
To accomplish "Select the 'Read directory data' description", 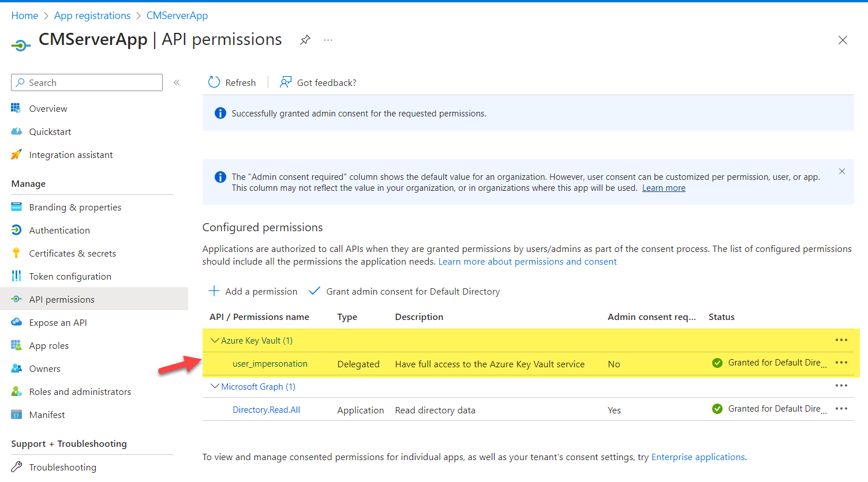I will [x=435, y=410].
